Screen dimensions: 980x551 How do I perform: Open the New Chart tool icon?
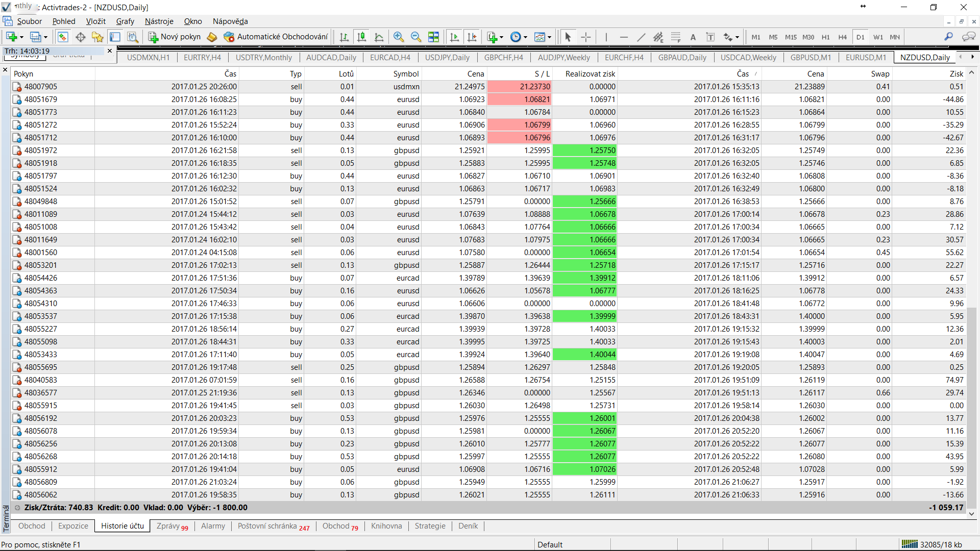pos(11,37)
